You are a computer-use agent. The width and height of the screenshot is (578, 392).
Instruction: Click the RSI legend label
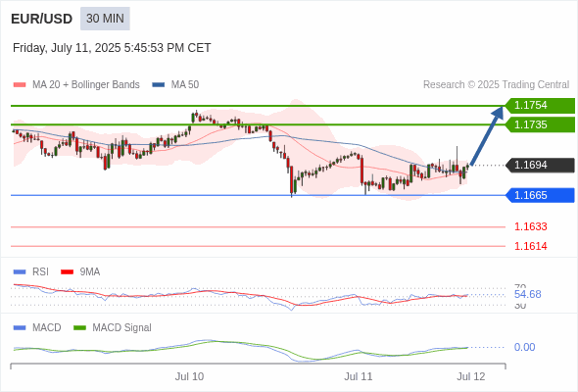[40, 271]
